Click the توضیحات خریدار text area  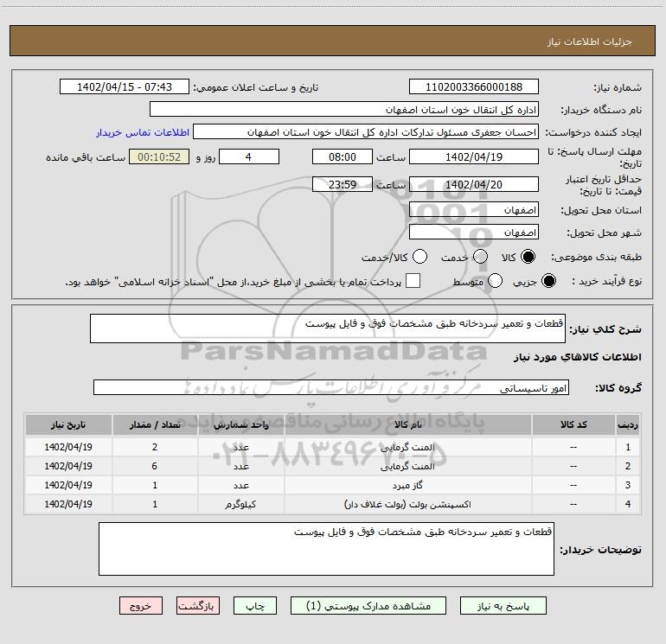pos(326,549)
